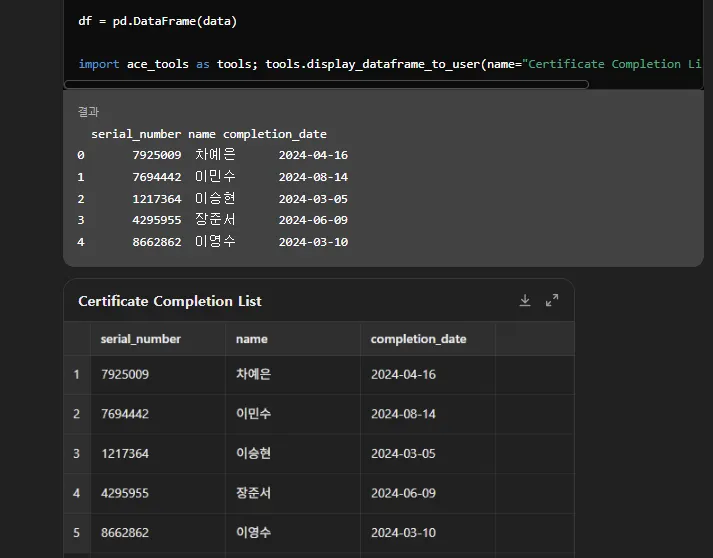Select the table cell with date 2024-06-09
The image size is (713, 558).
point(403,493)
